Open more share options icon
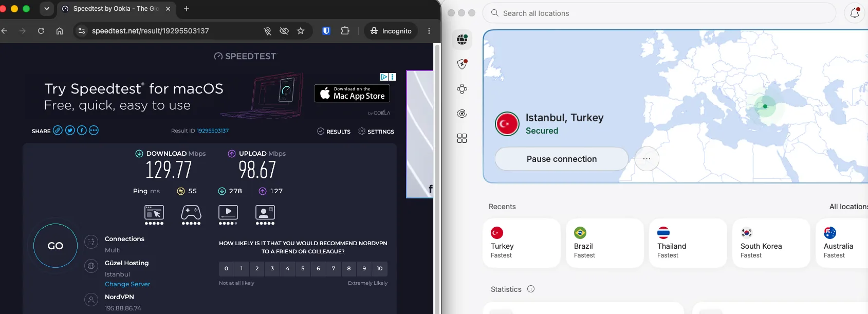868x314 pixels. (x=94, y=131)
